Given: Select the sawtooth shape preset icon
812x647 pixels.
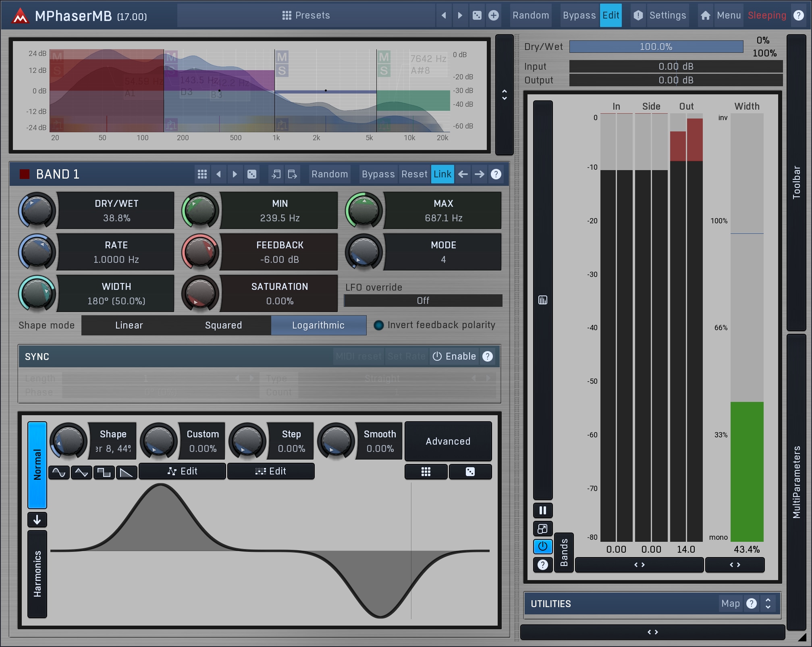Looking at the screenshot, I should (127, 472).
